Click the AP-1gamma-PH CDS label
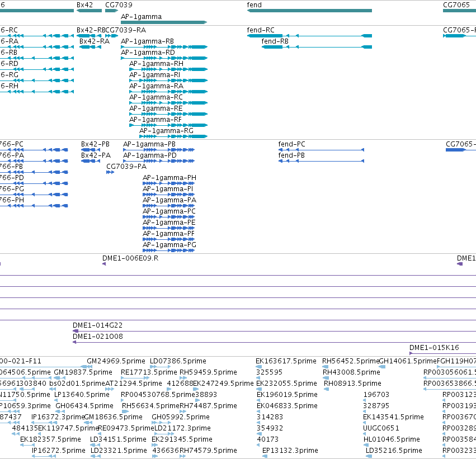 (x=169, y=178)
